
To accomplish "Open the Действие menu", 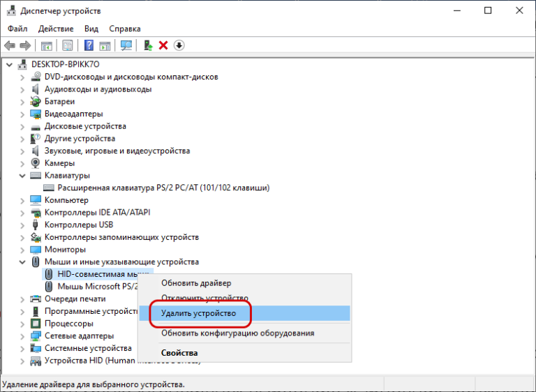I will 56,29.
